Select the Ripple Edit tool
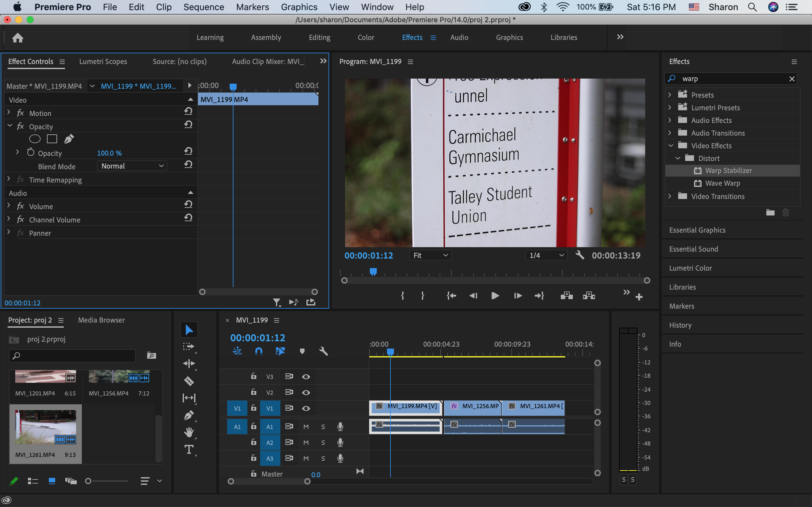Viewport: 812px width, 507px height. tap(189, 363)
